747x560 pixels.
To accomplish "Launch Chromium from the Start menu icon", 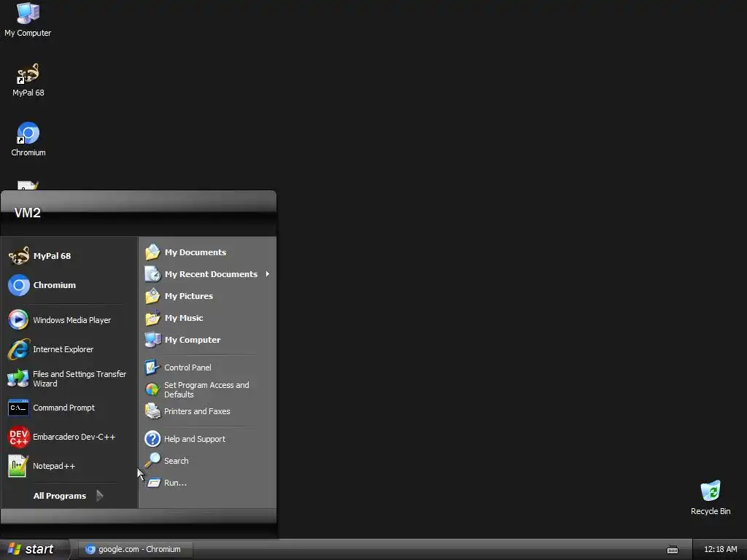I will [x=19, y=285].
